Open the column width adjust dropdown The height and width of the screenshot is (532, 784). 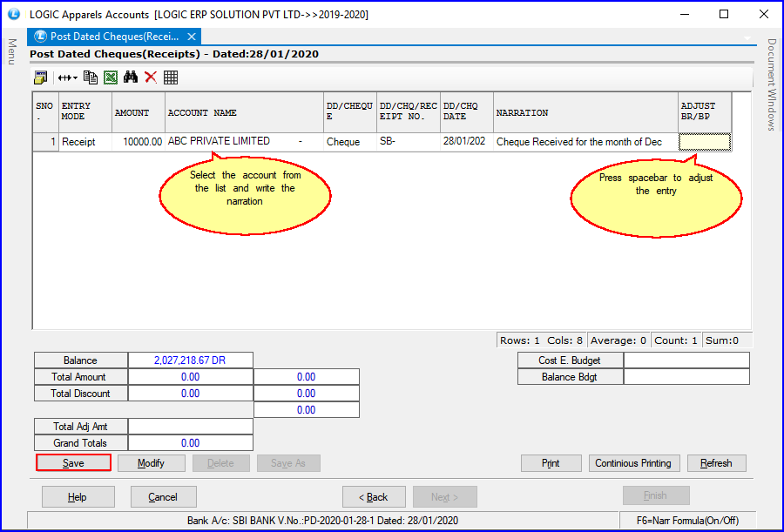67,77
